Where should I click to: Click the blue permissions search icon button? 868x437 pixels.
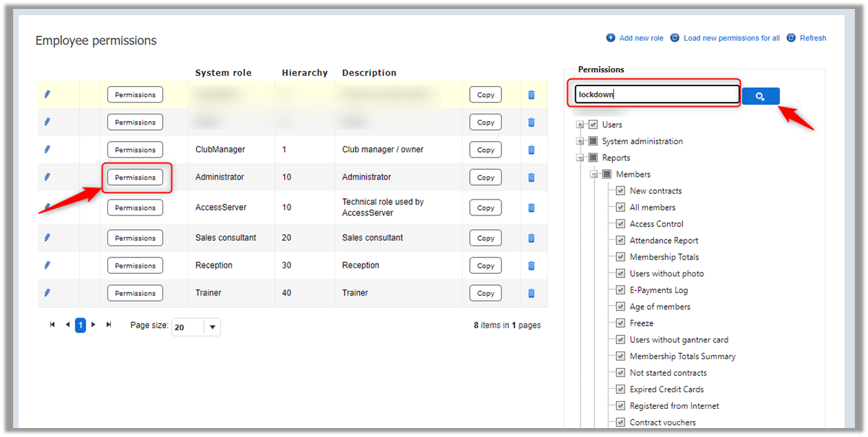760,96
